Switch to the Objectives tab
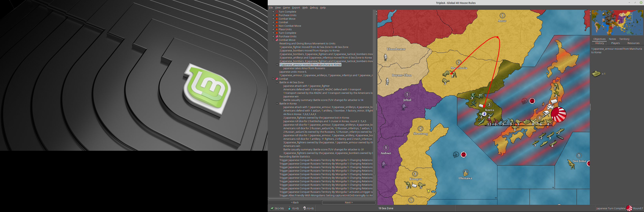 [x=599, y=39]
